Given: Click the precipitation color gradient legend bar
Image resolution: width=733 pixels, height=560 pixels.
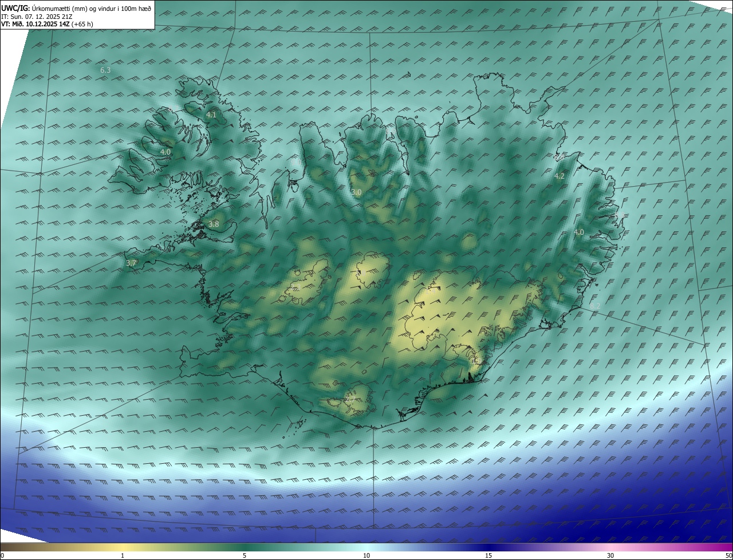Looking at the screenshot, I should (366, 547).
